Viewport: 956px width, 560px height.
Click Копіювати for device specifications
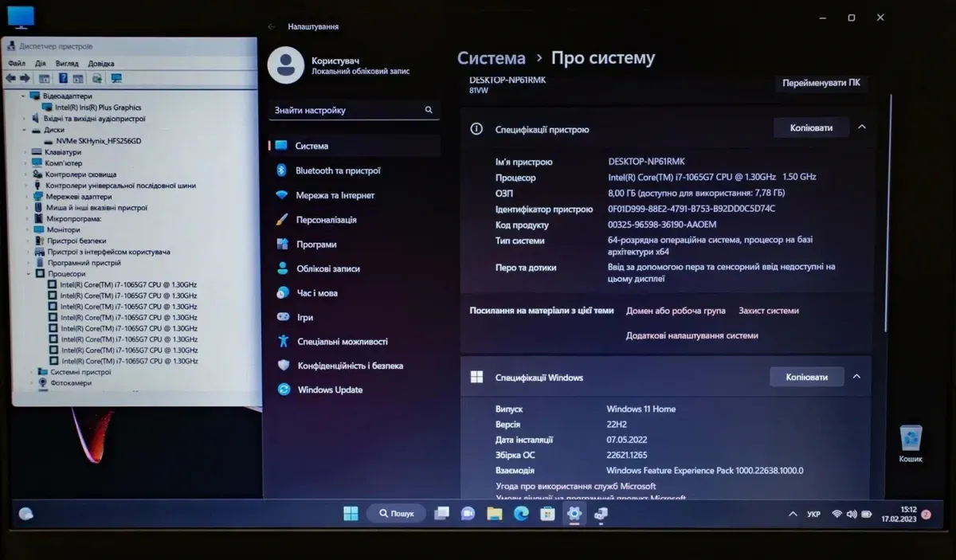click(810, 127)
